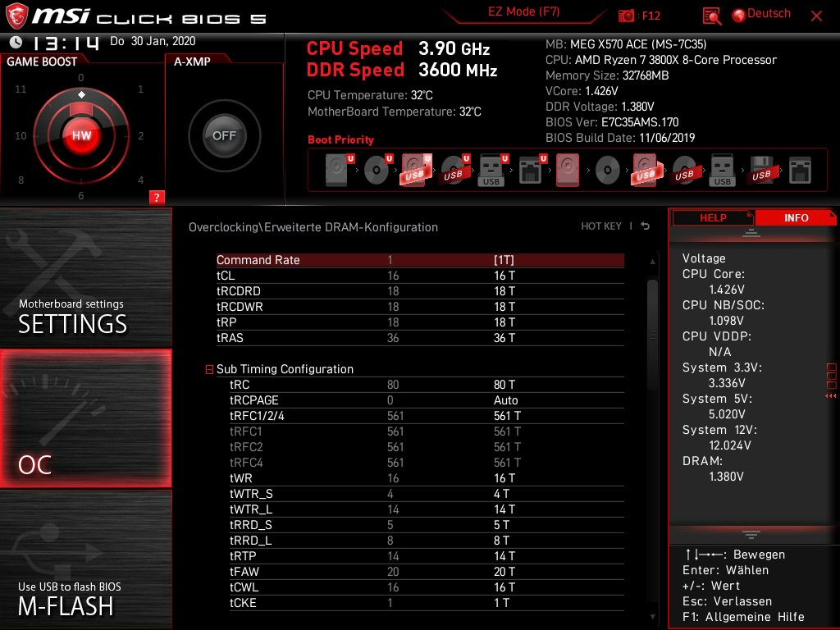Collapse the Sub Timing Configuration section

pos(209,369)
